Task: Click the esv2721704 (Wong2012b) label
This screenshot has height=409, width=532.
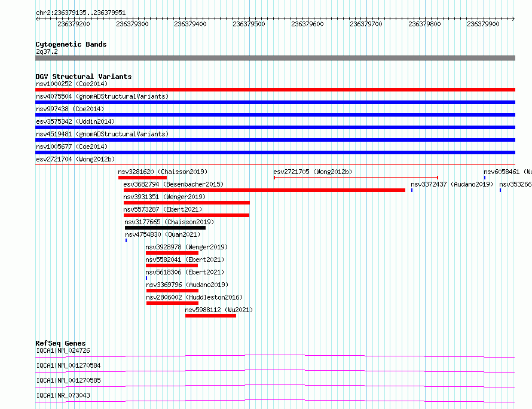Action: coord(75,159)
